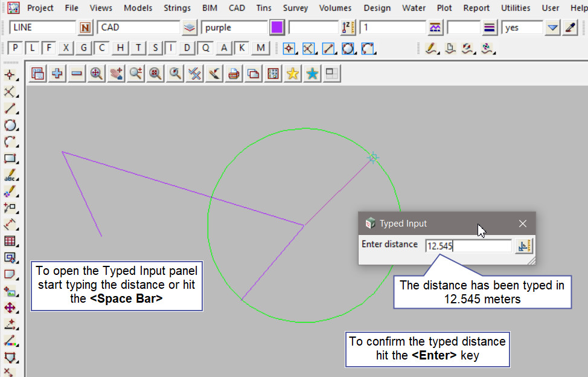Viewport: 588px width, 377px height.
Task: Select the CAD rectangle tool in sidebar
Action: pyautogui.click(x=10, y=159)
